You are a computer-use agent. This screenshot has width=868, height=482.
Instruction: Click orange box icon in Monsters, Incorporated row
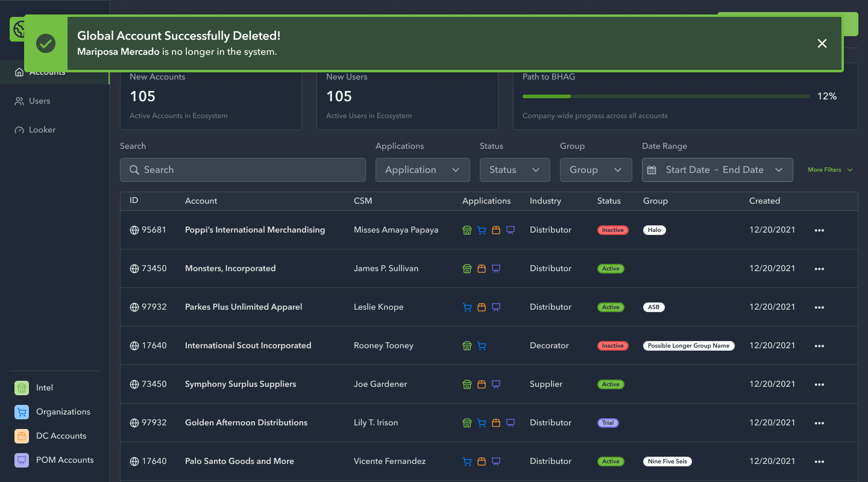(482, 269)
